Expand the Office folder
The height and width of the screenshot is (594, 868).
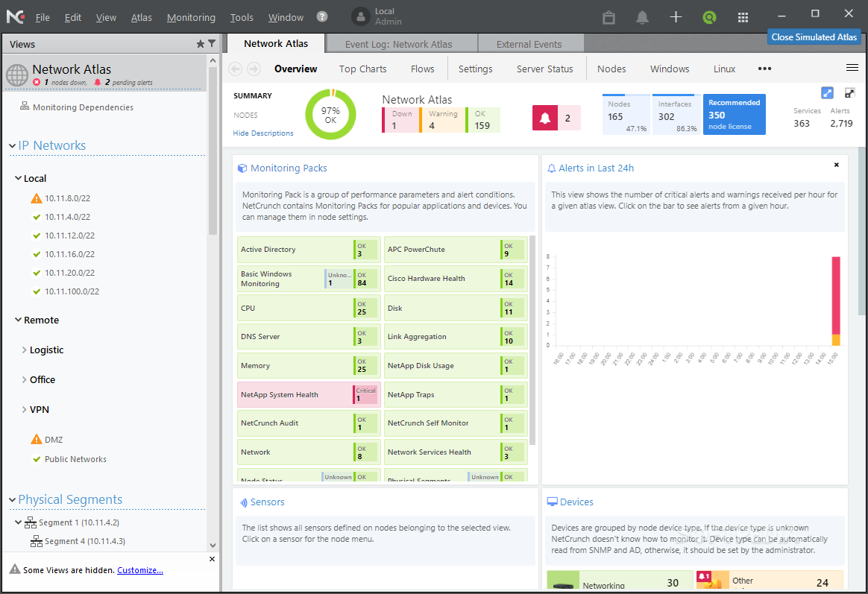point(25,379)
